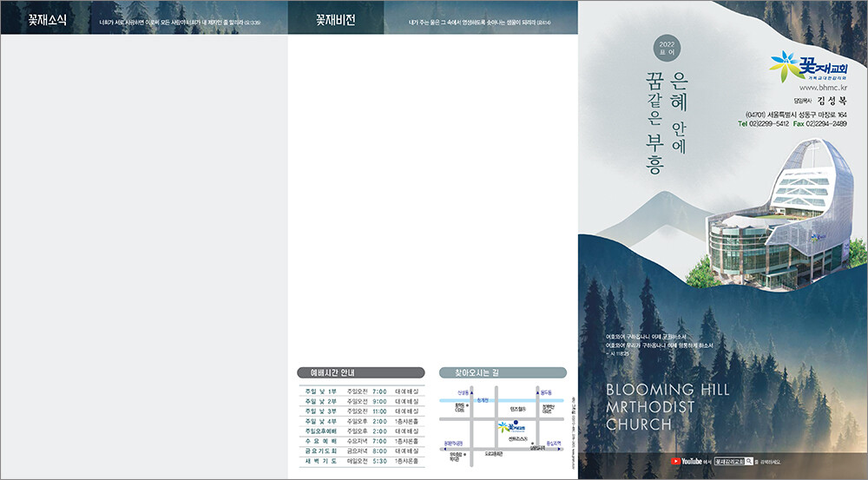This screenshot has height=480, width=868.
Task: Select the 수요예배 schedule row
Action: [361, 441]
